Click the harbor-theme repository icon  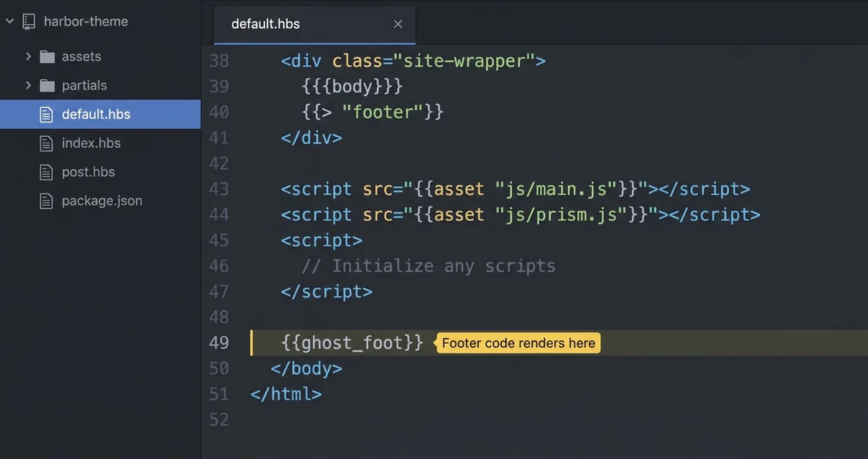29,22
